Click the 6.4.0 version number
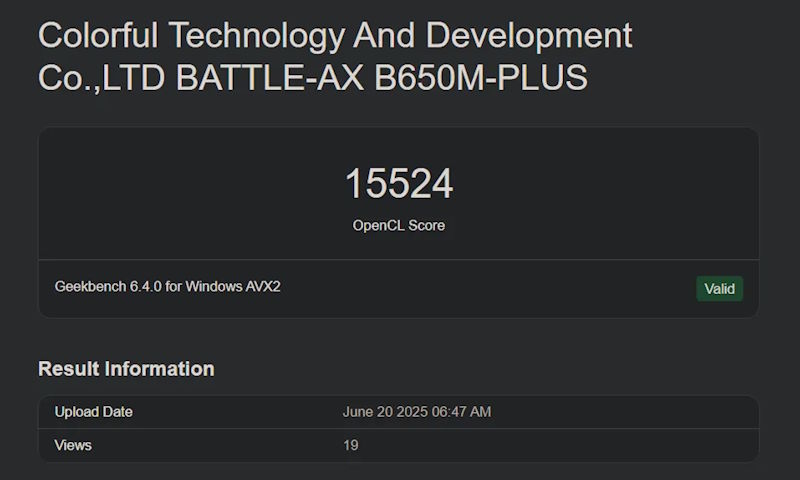This screenshot has width=800, height=480. [146, 287]
